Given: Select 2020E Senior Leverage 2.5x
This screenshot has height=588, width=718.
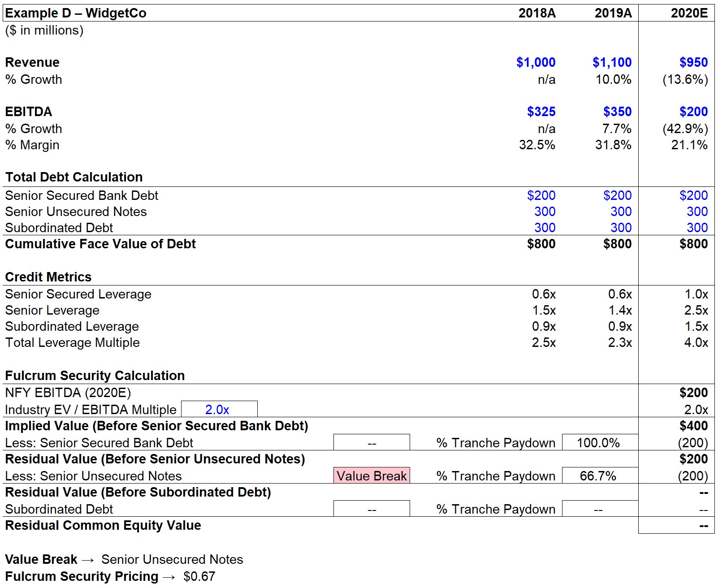Looking at the screenshot, I should coord(696,310).
